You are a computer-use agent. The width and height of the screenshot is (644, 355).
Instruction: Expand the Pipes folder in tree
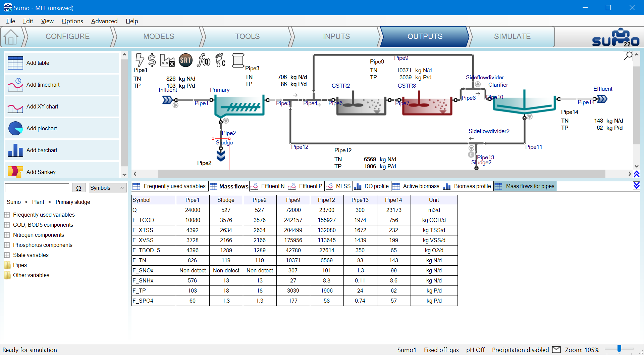tap(7, 265)
